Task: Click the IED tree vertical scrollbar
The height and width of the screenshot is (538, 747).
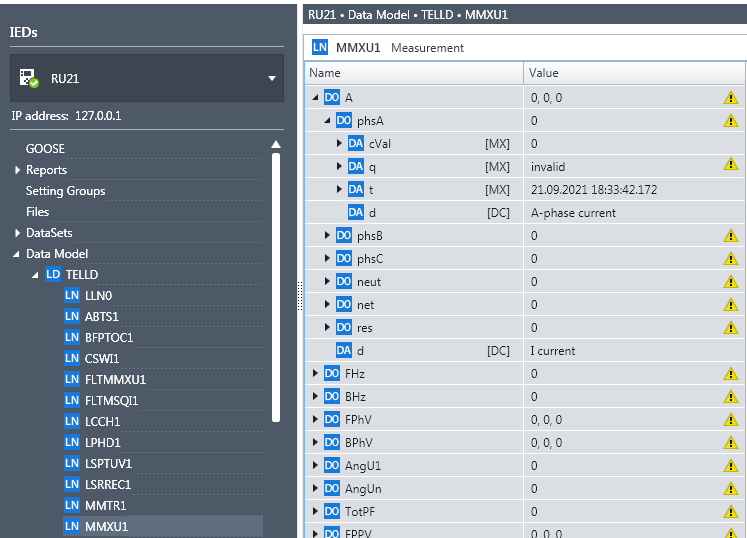Action: tap(276, 280)
